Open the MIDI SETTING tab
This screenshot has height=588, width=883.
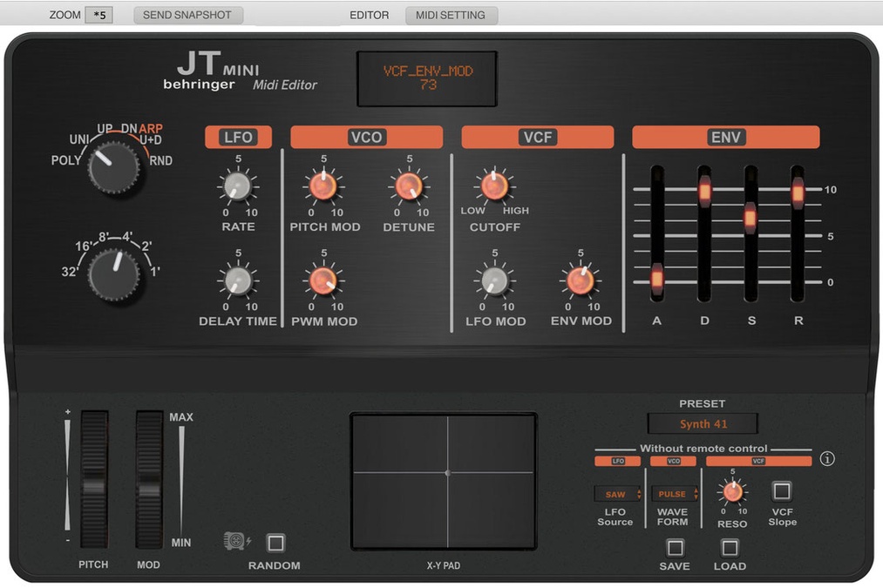[x=451, y=15]
